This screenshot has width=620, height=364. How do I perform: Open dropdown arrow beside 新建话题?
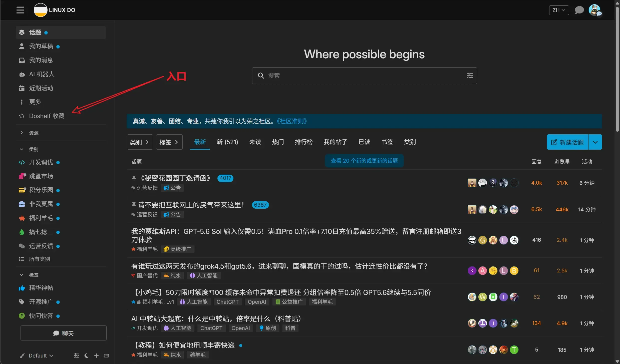595,142
